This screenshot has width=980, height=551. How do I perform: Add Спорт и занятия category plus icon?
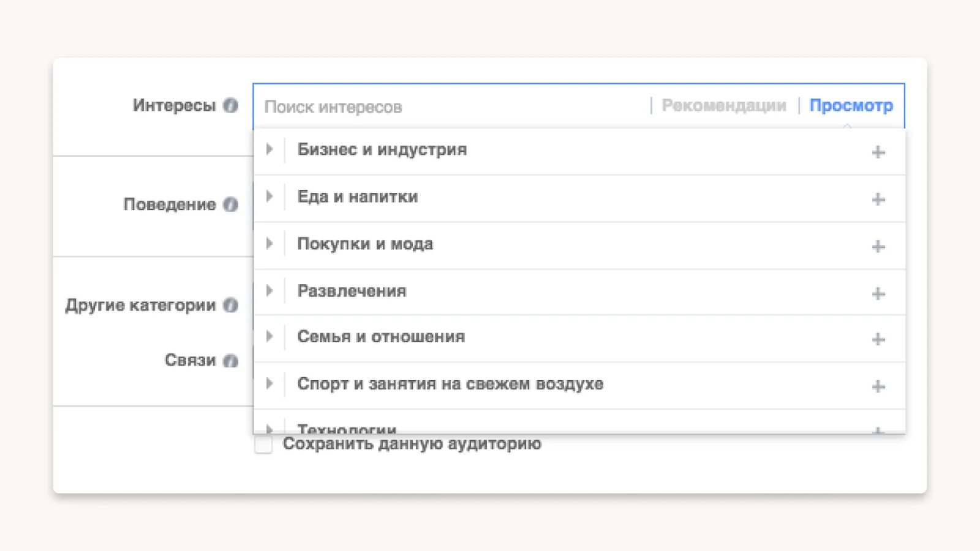878,386
